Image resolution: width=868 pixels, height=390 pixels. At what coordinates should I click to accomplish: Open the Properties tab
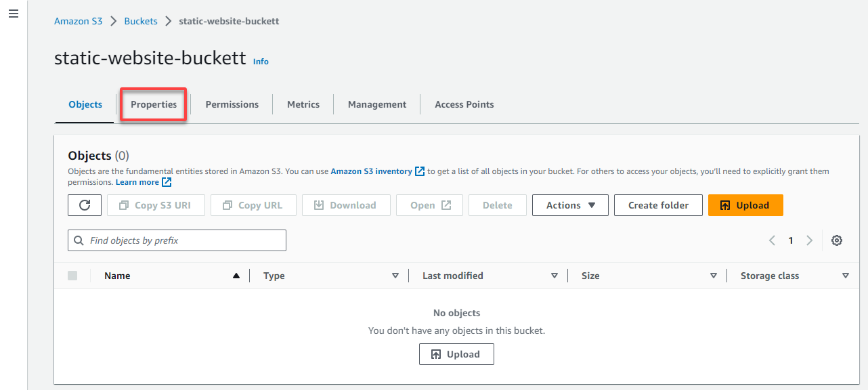154,104
